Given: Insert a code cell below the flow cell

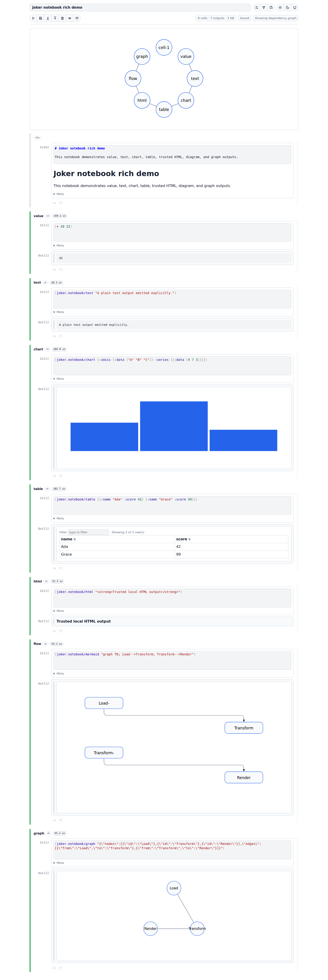Looking at the screenshot, I should coord(54,820).
